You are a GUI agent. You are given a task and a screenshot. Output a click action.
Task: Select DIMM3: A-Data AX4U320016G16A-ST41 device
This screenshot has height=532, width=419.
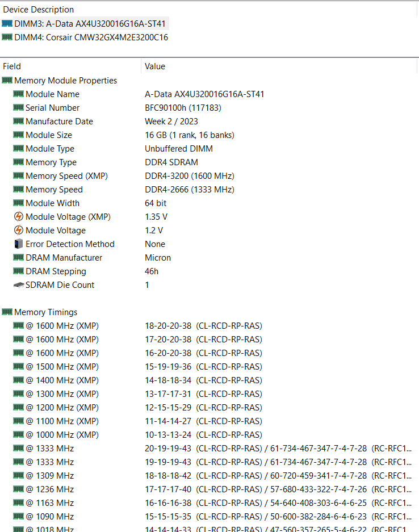point(90,23)
